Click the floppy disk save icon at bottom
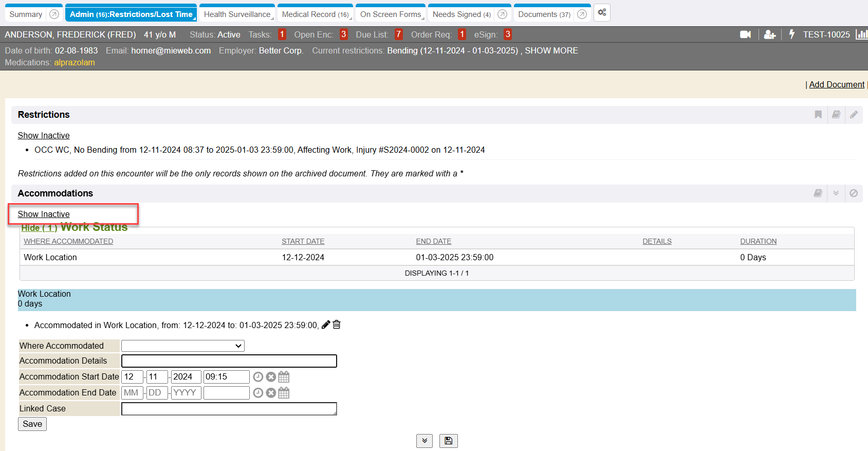This screenshot has height=451, width=868. 448,441
